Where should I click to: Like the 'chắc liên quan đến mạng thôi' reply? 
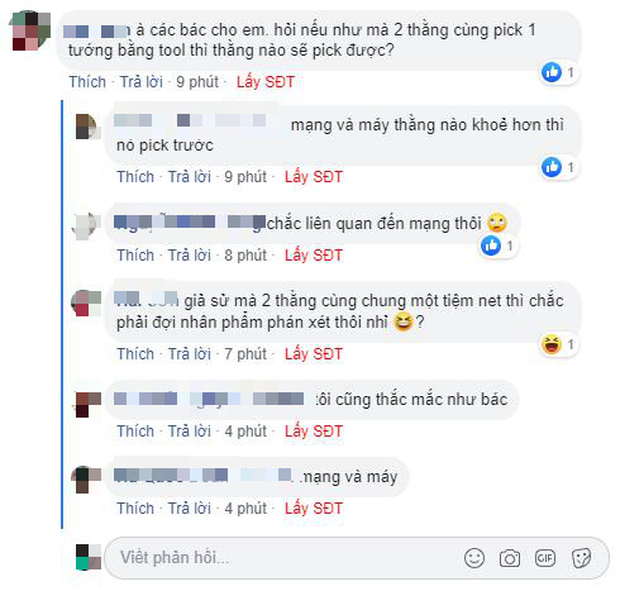click(135, 255)
